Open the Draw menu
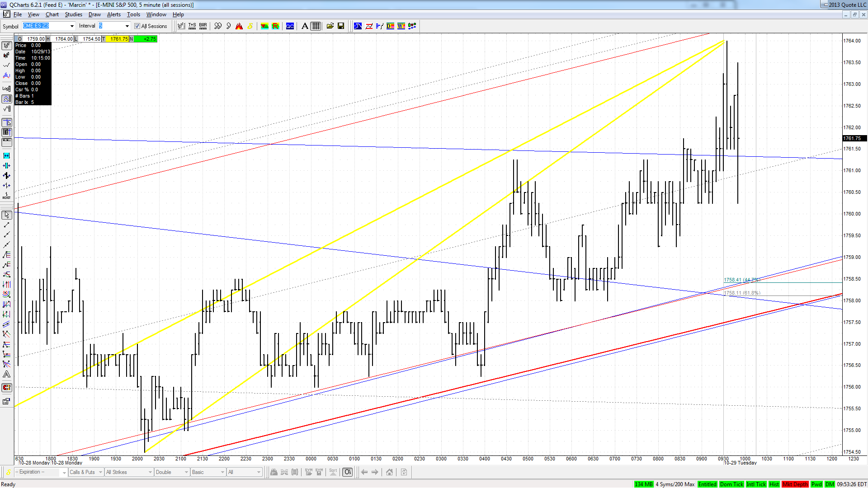 94,14
